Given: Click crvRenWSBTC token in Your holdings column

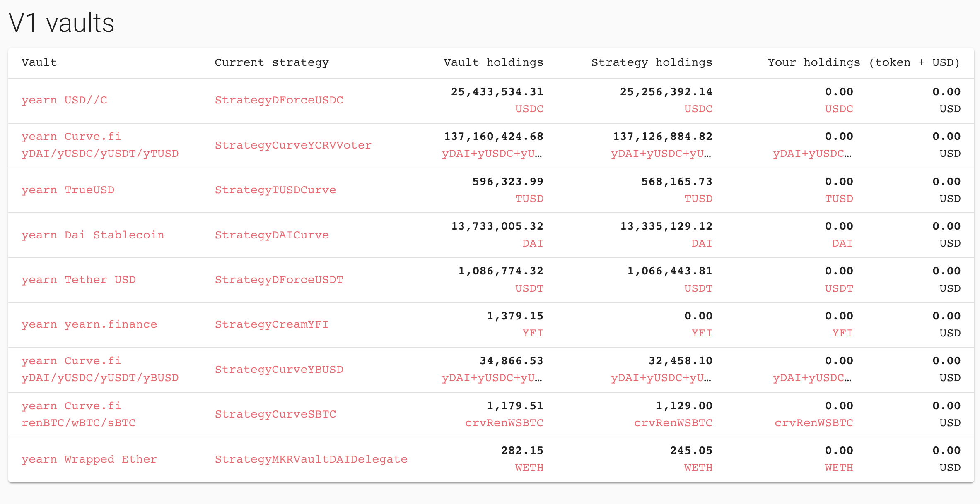Looking at the screenshot, I should tap(814, 423).
